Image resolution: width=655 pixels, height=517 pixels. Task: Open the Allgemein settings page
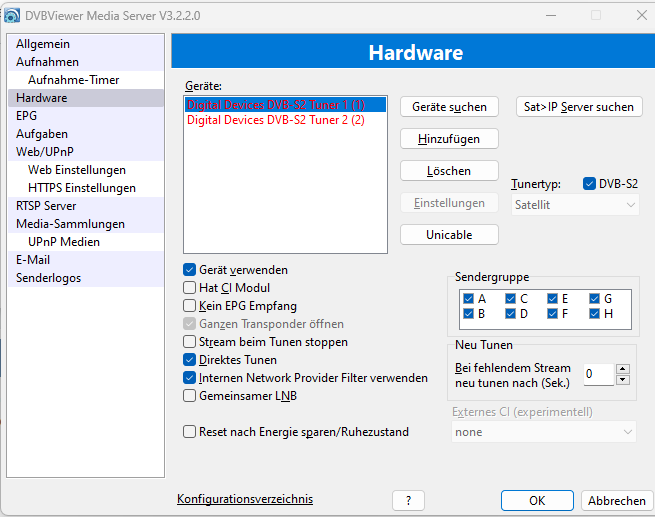[x=86, y=44]
